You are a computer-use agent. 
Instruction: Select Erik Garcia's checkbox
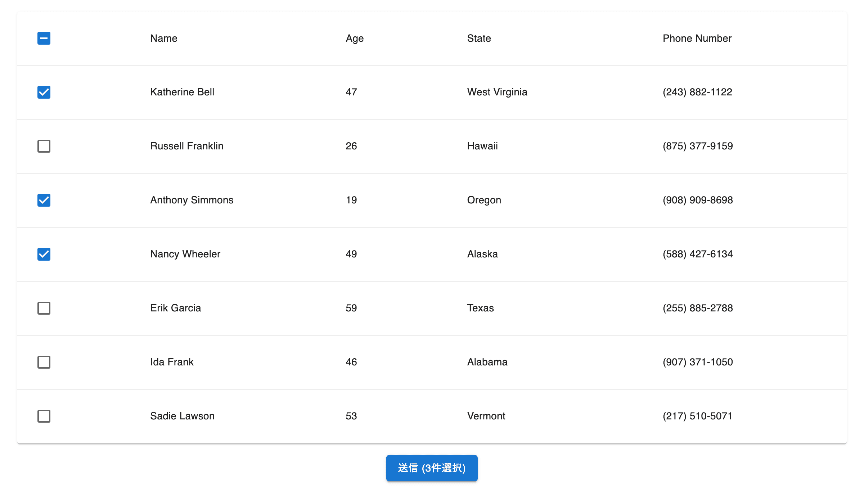(44, 308)
